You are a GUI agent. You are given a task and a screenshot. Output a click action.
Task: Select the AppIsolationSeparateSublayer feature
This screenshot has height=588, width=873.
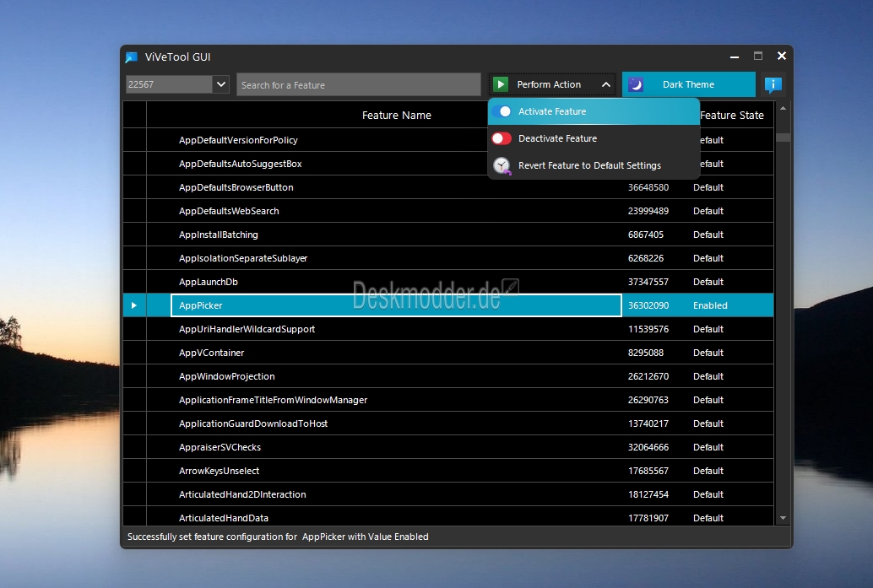tap(243, 258)
